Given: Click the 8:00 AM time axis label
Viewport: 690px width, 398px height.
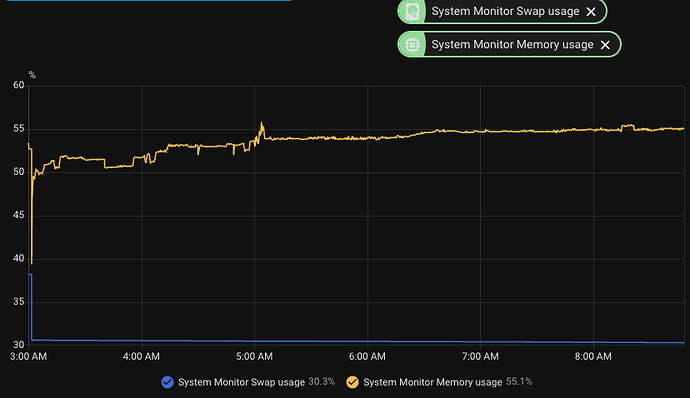Looking at the screenshot, I should 593,357.
